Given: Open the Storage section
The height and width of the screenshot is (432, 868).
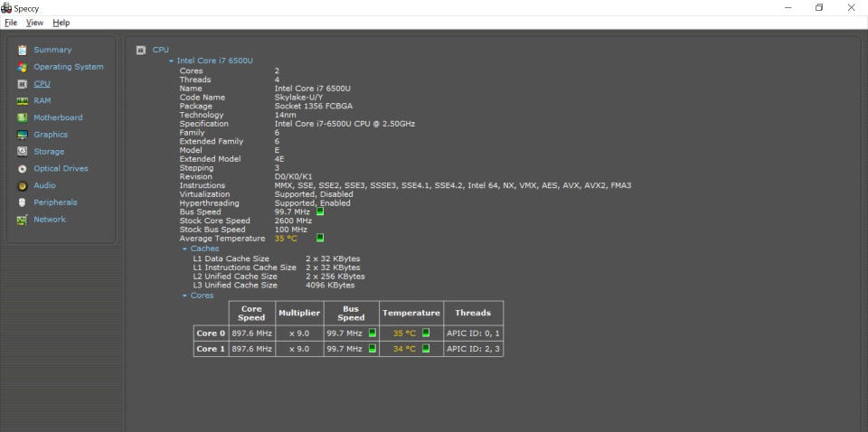Looking at the screenshot, I should click(49, 152).
